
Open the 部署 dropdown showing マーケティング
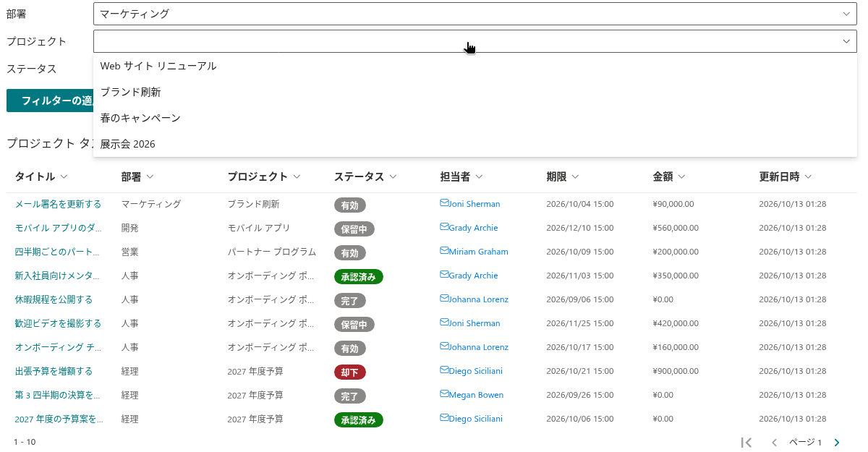point(475,14)
